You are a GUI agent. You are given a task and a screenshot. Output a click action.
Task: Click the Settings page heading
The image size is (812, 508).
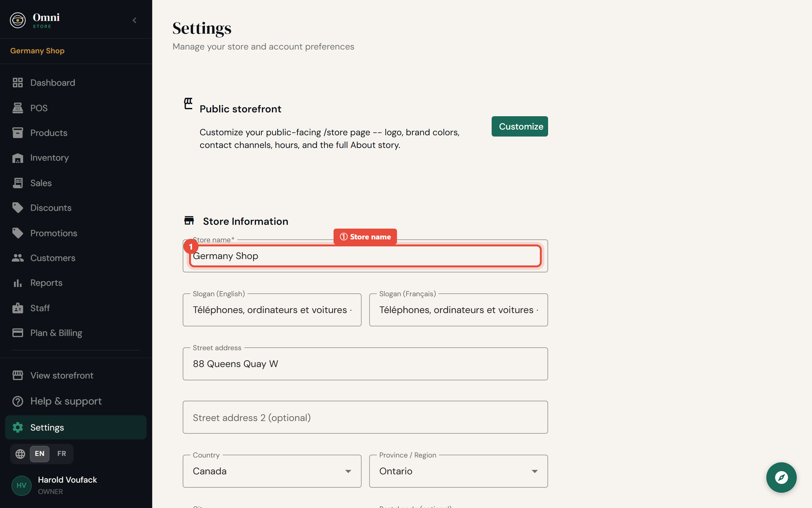[x=202, y=28]
